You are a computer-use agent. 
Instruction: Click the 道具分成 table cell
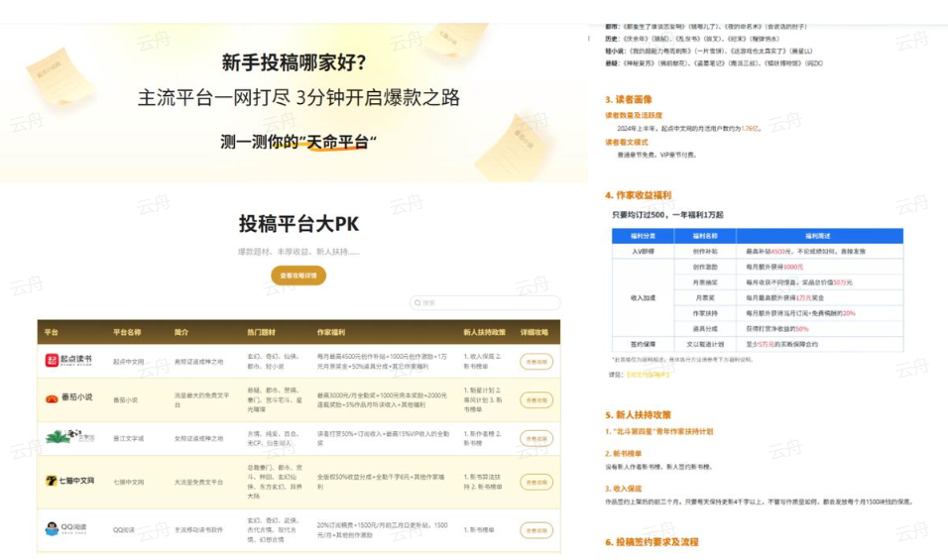point(705,329)
